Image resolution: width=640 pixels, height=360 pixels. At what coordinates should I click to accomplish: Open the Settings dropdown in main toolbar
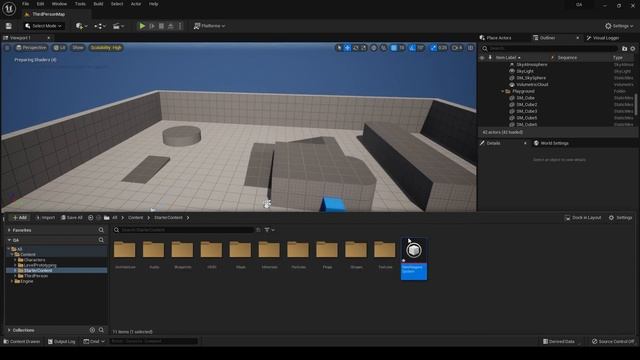tap(619, 26)
